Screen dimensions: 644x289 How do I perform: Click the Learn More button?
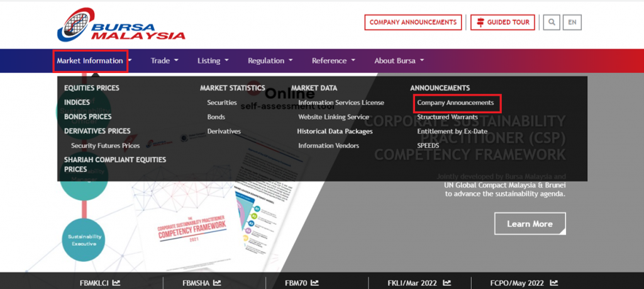530,224
